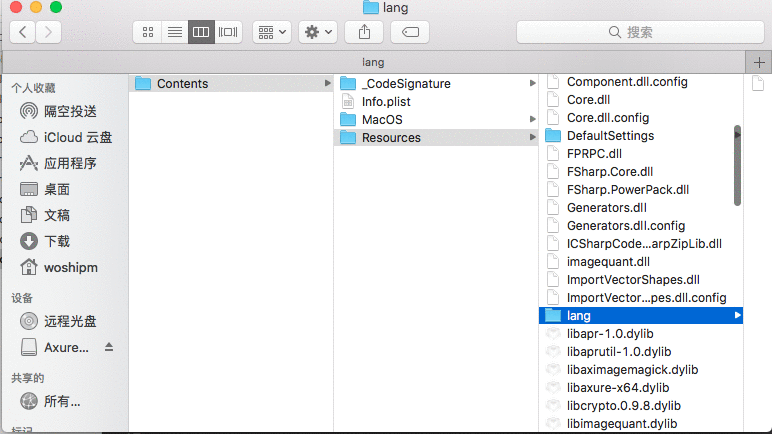Toggle the column view button
The image size is (772, 434).
click(201, 33)
